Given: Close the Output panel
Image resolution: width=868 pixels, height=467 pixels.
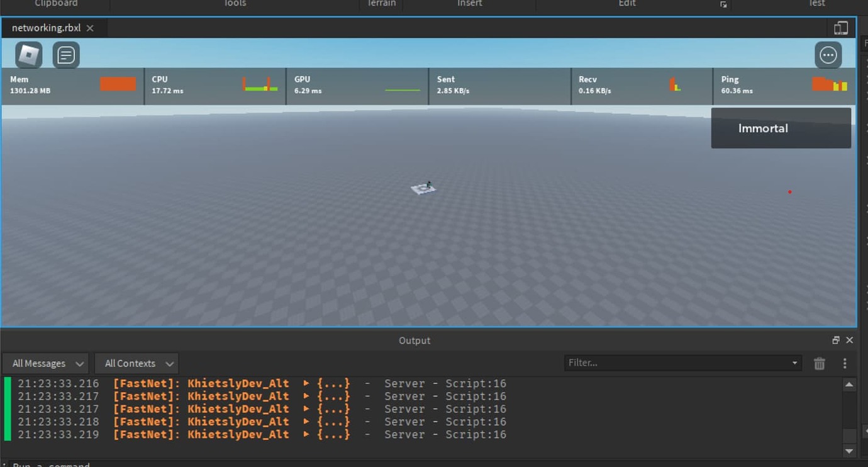Looking at the screenshot, I should pyautogui.click(x=850, y=340).
